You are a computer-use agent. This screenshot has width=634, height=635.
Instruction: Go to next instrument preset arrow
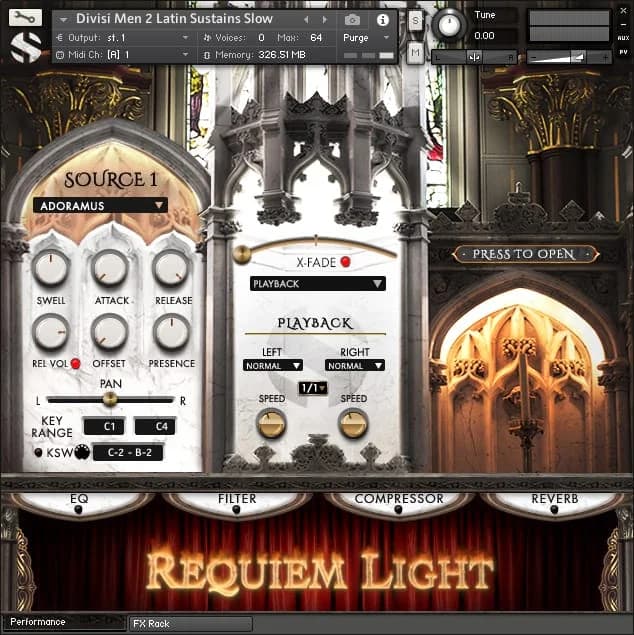[324, 19]
